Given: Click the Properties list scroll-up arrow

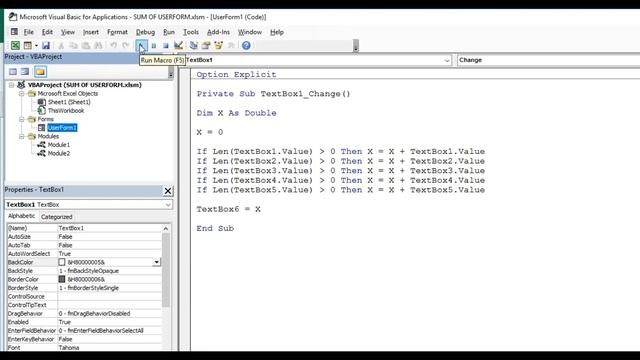Looking at the screenshot, I should pos(166,229).
